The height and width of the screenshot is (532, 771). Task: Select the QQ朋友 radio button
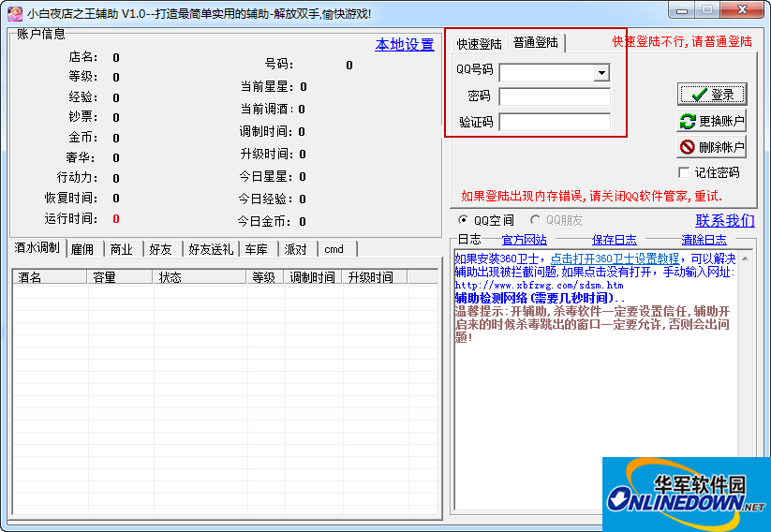click(535, 220)
